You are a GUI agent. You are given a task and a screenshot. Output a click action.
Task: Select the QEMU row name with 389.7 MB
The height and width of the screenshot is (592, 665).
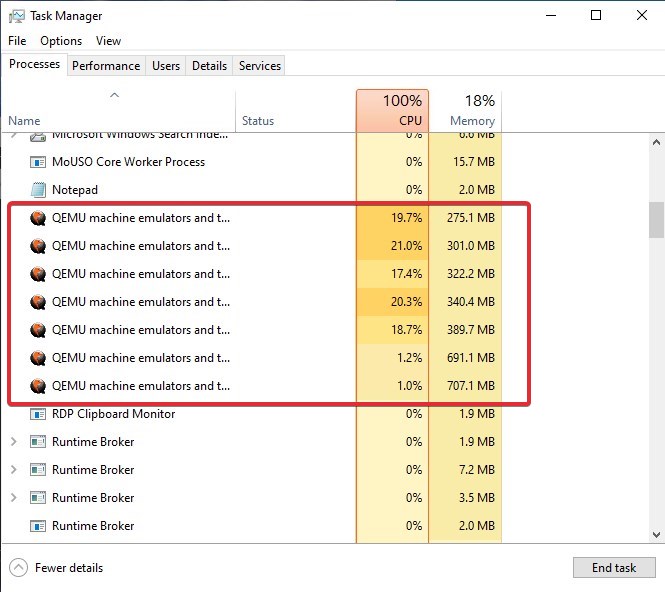point(141,330)
